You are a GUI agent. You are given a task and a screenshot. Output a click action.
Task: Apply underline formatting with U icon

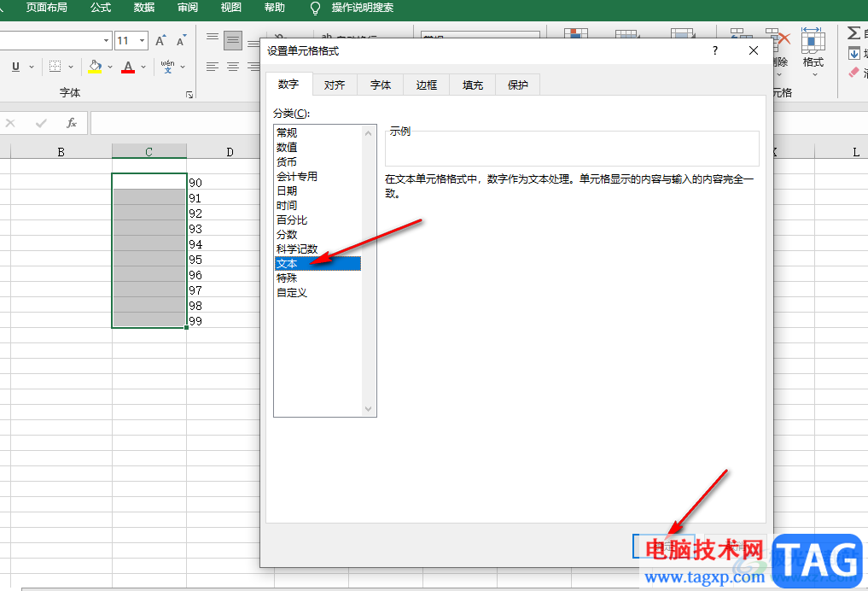15,67
